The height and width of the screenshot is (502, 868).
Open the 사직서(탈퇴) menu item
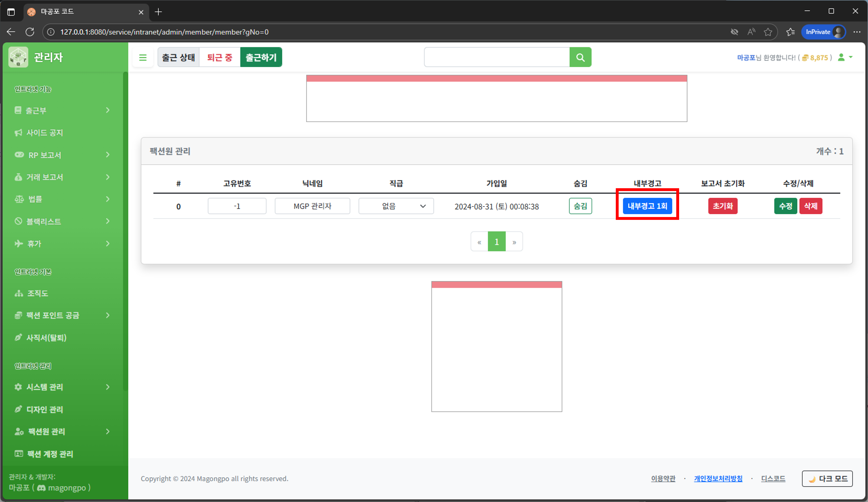(46, 338)
